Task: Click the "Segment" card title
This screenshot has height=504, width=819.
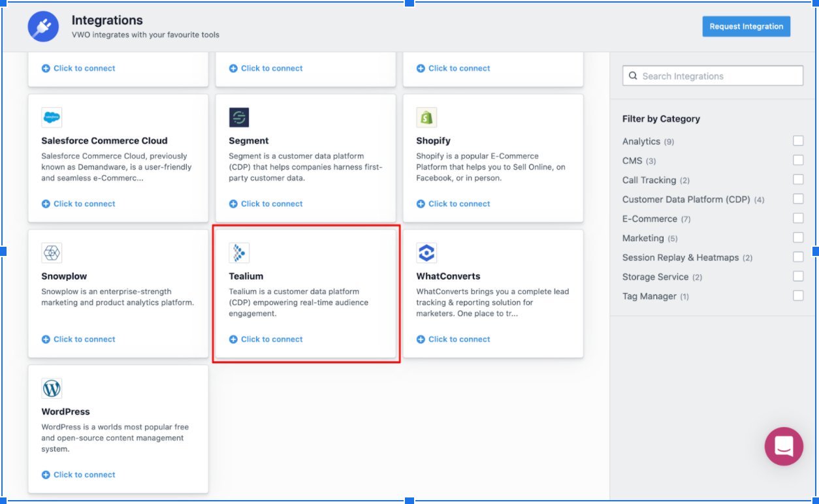Action: click(x=249, y=141)
